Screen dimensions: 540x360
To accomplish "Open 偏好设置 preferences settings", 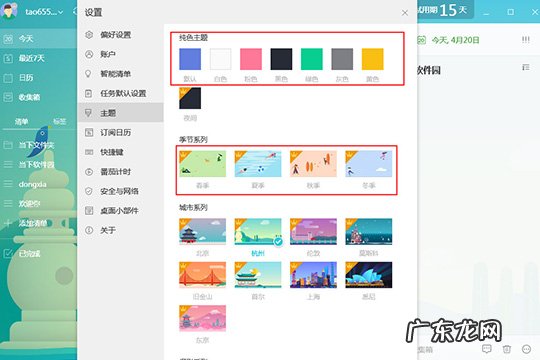I will [120, 35].
